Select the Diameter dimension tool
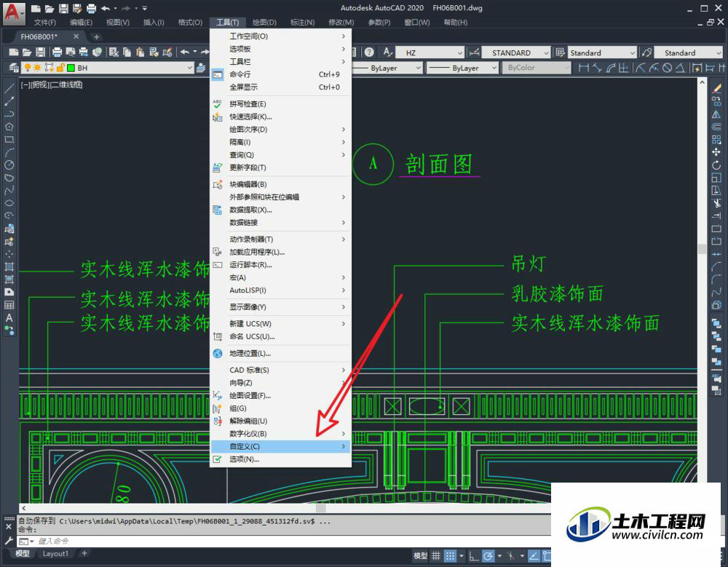This screenshot has width=728, height=567. [667, 68]
